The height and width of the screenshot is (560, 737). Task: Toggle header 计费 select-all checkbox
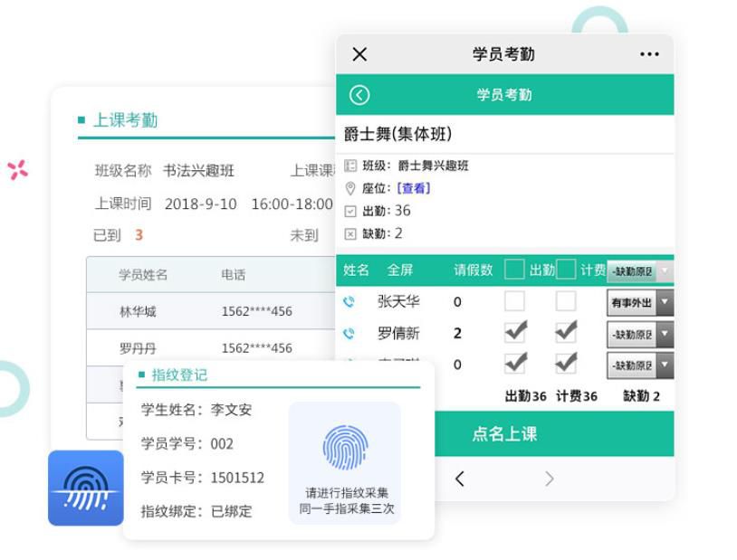click(566, 270)
